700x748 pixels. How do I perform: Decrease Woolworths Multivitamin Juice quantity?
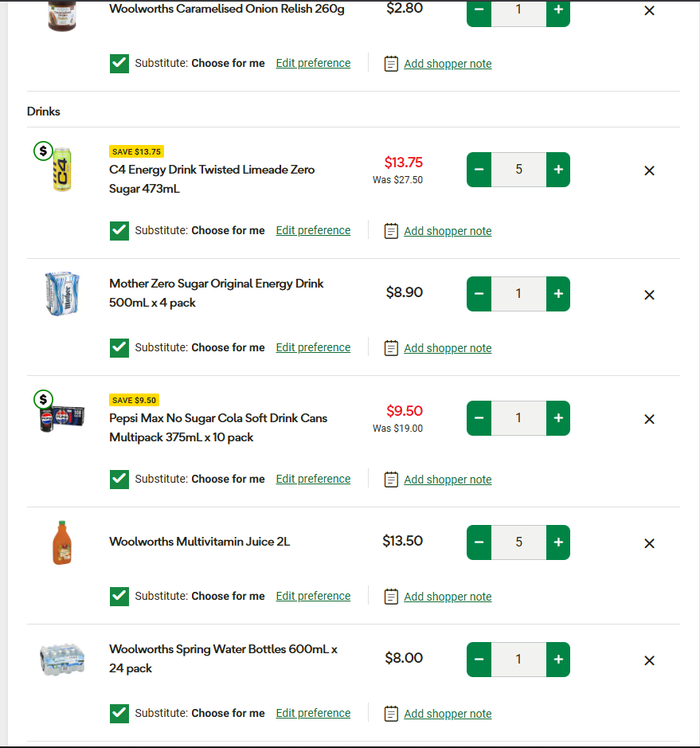pyautogui.click(x=479, y=542)
